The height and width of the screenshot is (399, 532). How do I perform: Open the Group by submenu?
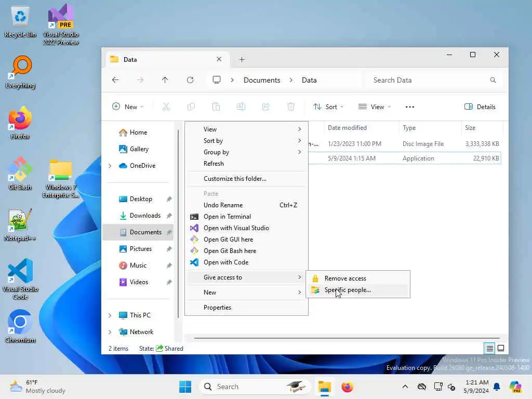click(246, 152)
